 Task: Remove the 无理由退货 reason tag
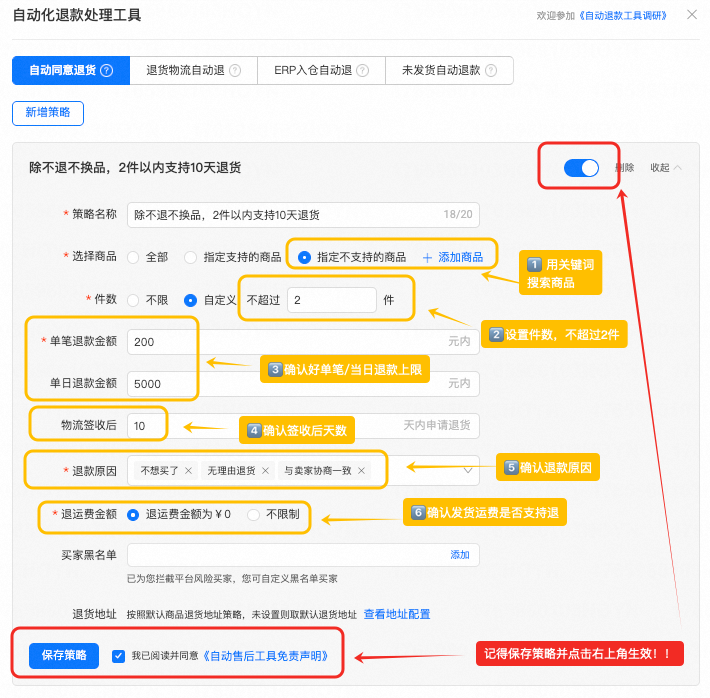click(264, 470)
